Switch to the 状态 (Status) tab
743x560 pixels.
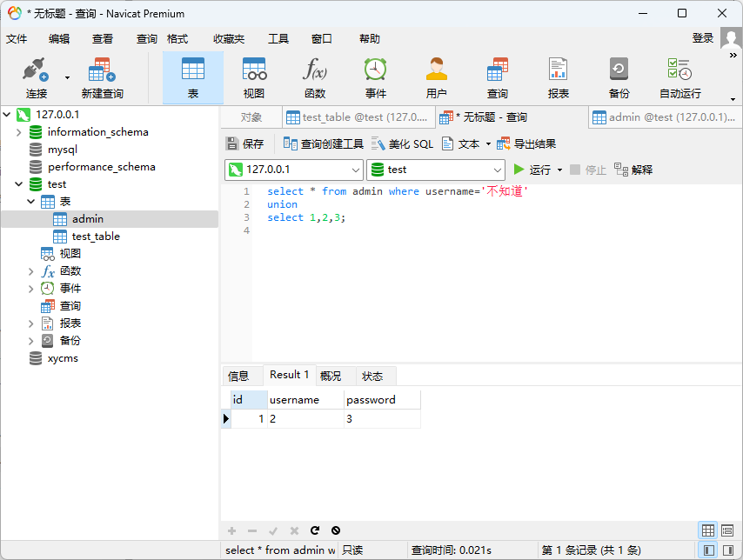click(372, 376)
